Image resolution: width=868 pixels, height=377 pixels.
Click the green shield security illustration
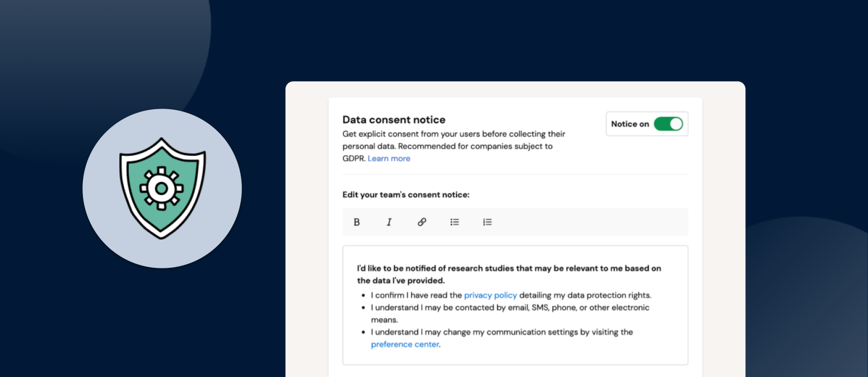tap(162, 188)
